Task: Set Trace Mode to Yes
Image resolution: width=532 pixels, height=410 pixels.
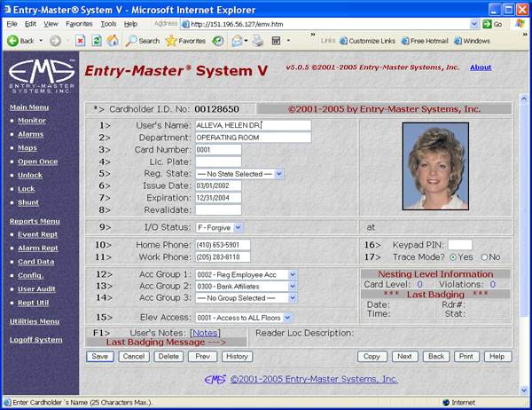Action: pos(453,257)
